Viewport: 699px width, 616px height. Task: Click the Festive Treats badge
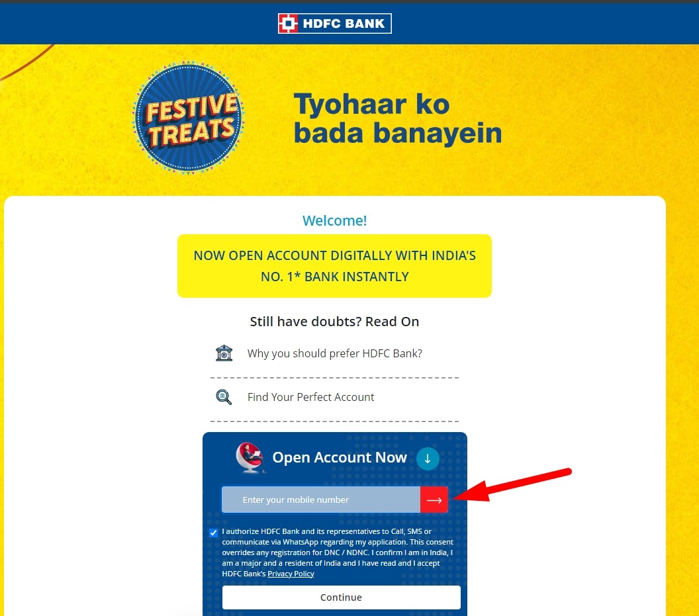click(189, 117)
